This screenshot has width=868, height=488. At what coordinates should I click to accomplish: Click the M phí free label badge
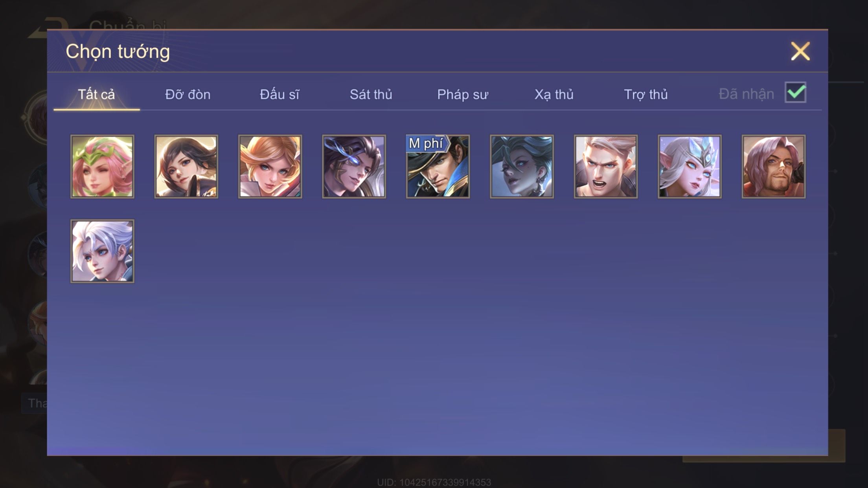427,143
